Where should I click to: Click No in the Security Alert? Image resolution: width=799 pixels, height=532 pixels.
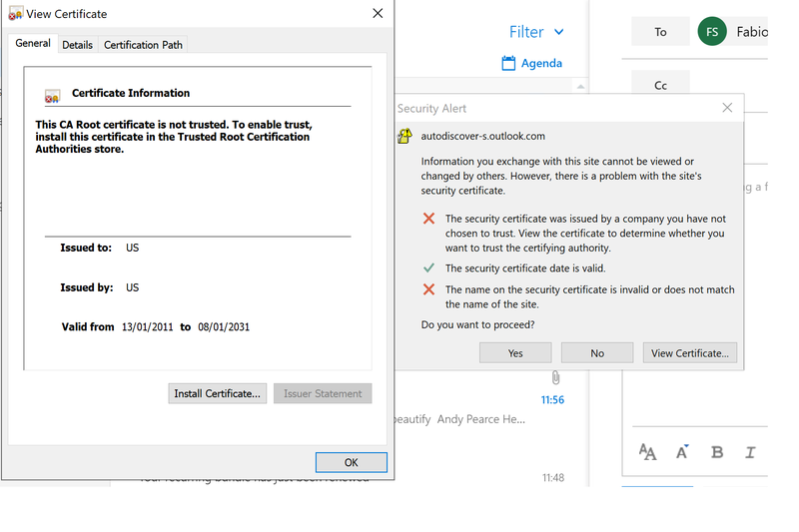click(x=597, y=352)
